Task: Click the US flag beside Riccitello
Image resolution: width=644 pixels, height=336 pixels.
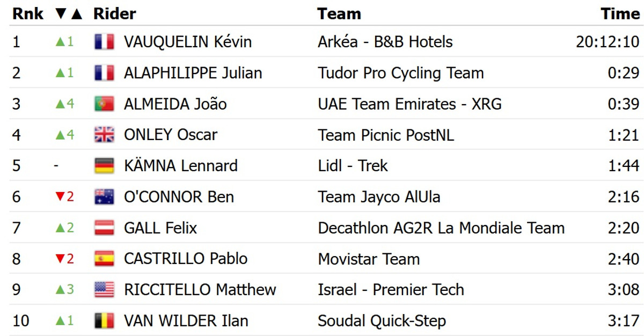Action: point(104,290)
